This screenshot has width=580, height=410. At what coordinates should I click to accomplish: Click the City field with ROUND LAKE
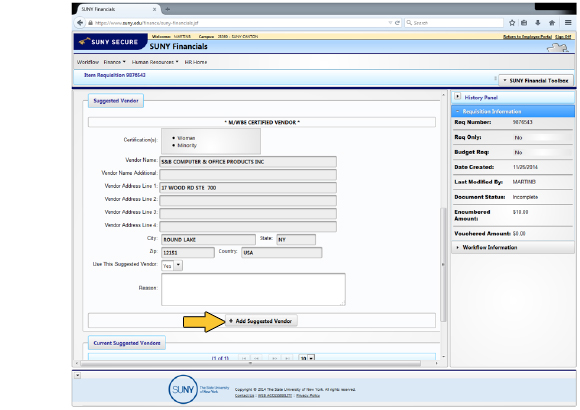(x=208, y=240)
